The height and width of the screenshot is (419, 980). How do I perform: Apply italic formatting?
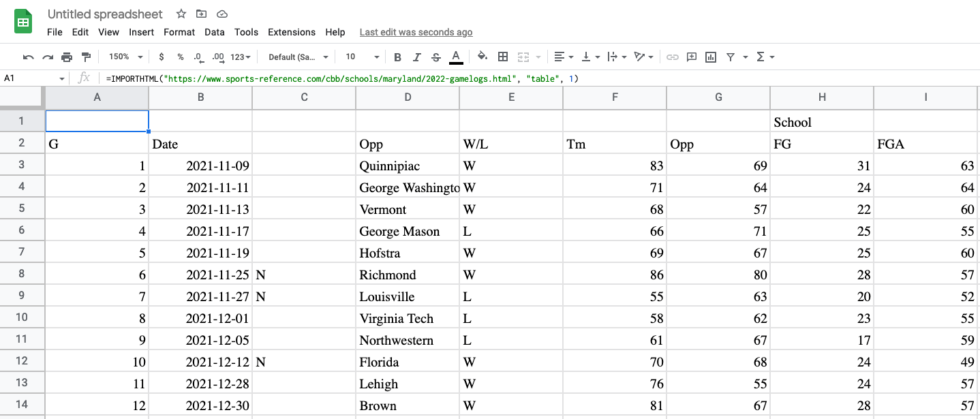(x=416, y=57)
